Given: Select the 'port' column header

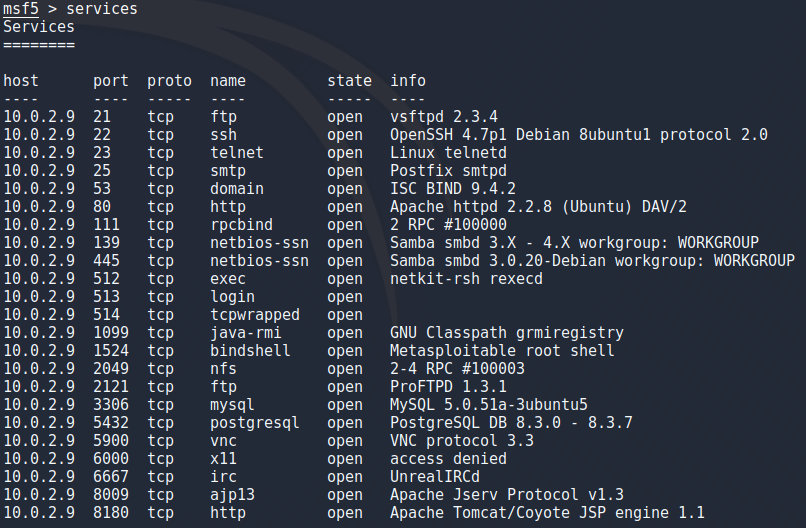Looking at the screenshot, I should [x=111, y=81].
